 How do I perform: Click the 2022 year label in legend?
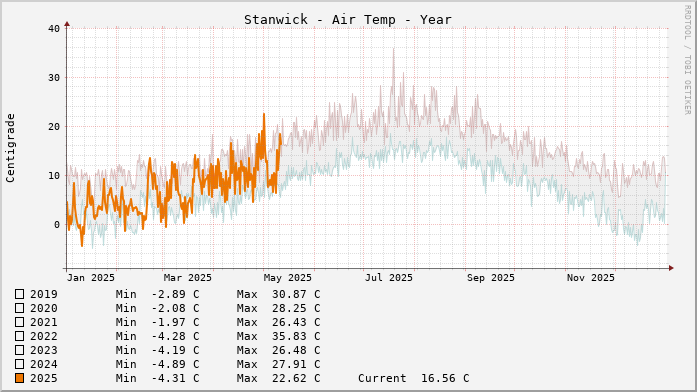click(44, 336)
